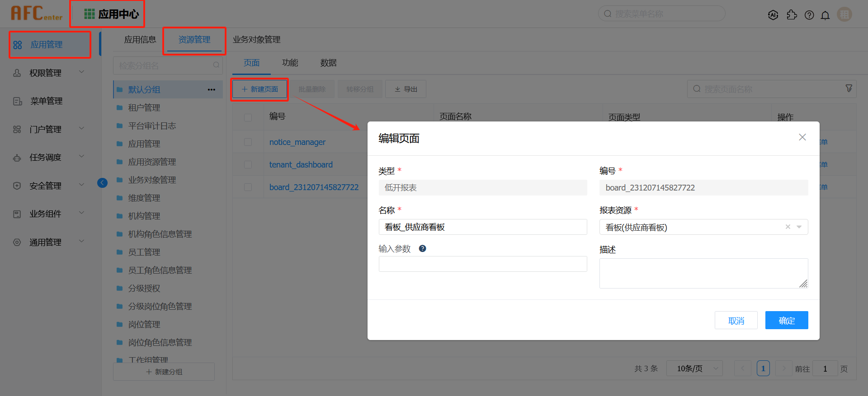The height and width of the screenshot is (396, 868).
Task: Click the 名称 input field
Action: pyautogui.click(x=482, y=227)
